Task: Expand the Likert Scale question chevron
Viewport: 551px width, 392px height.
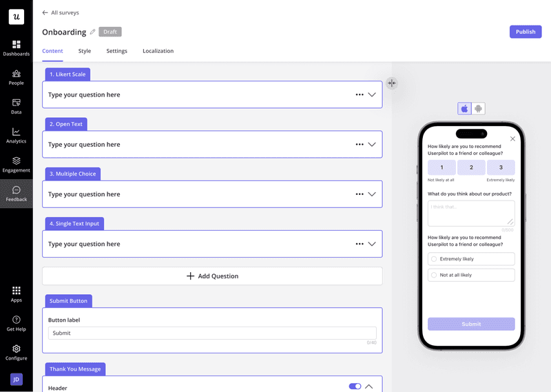Action: click(x=372, y=95)
